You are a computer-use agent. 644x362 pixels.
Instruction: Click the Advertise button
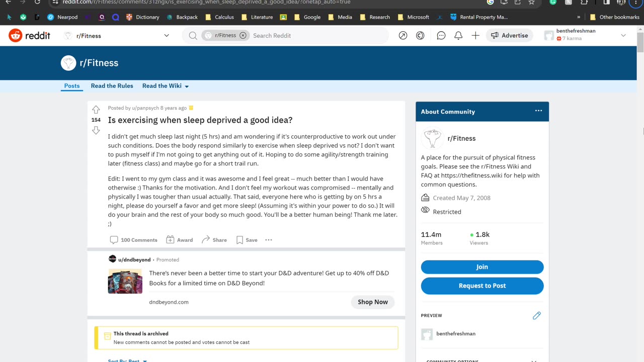(x=509, y=36)
